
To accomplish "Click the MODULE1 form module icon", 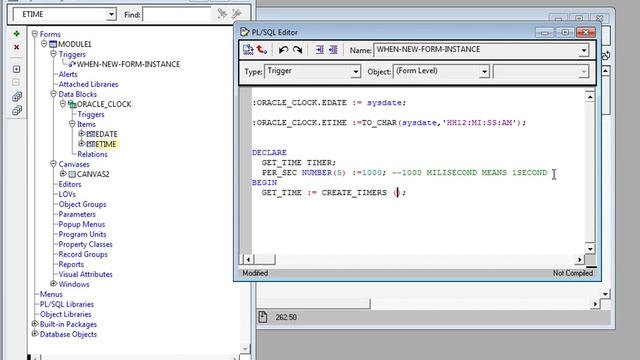I will (53, 44).
